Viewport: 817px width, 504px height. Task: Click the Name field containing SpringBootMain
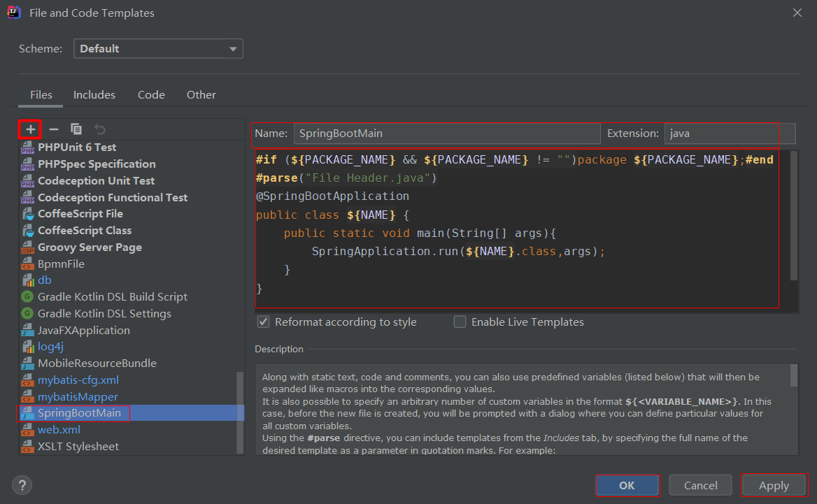click(x=447, y=134)
